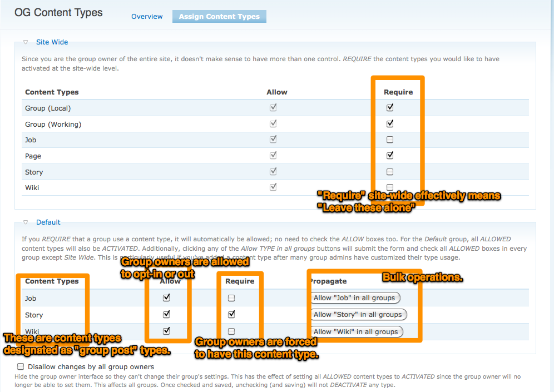Click the "Group (Local)" row label

pos(48,108)
